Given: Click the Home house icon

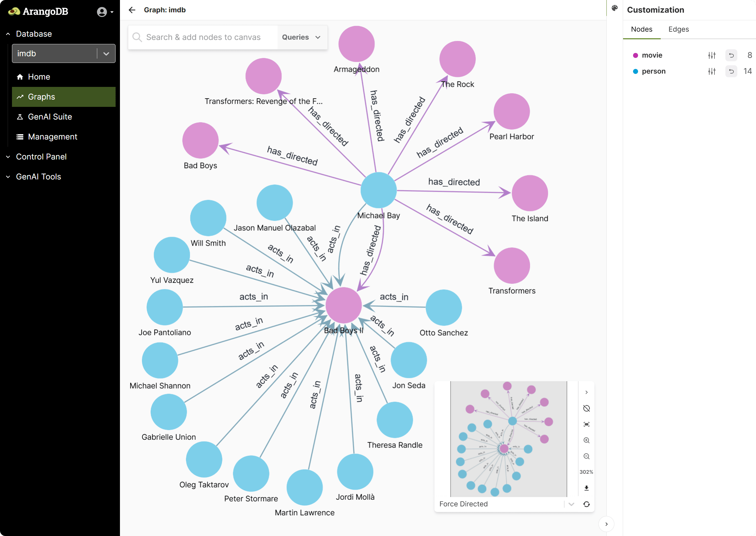Looking at the screenshot, I should (20, 77).
